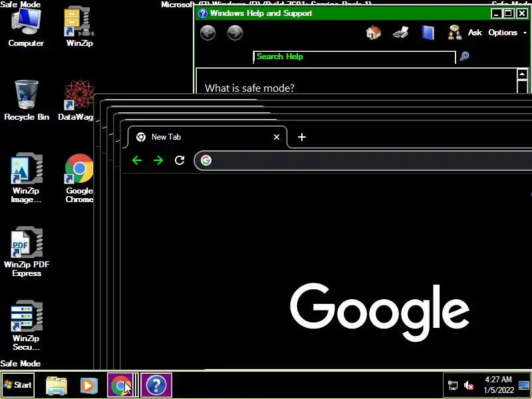Click the Windows Help and Support title bar
The image size is (532, 399).
click(x=342, y=13)
